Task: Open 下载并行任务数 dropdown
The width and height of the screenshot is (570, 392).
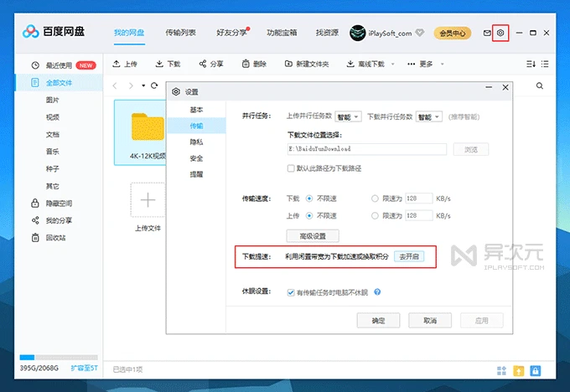Action: coord(429,116)
